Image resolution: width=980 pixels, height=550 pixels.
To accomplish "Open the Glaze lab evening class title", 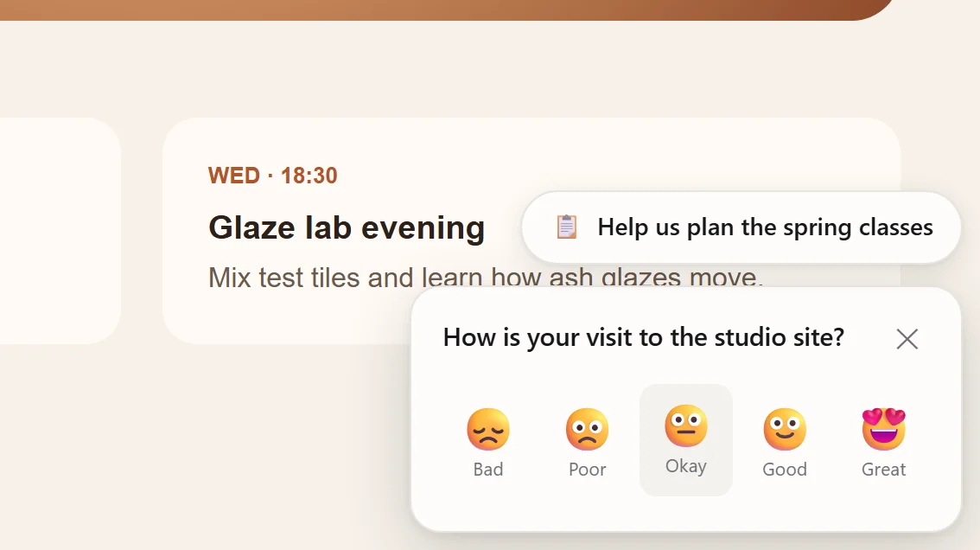I will click(347, 227).
